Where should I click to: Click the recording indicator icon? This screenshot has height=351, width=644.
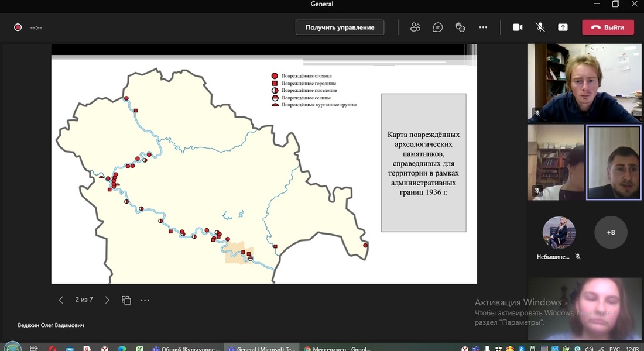pos(18,27)
